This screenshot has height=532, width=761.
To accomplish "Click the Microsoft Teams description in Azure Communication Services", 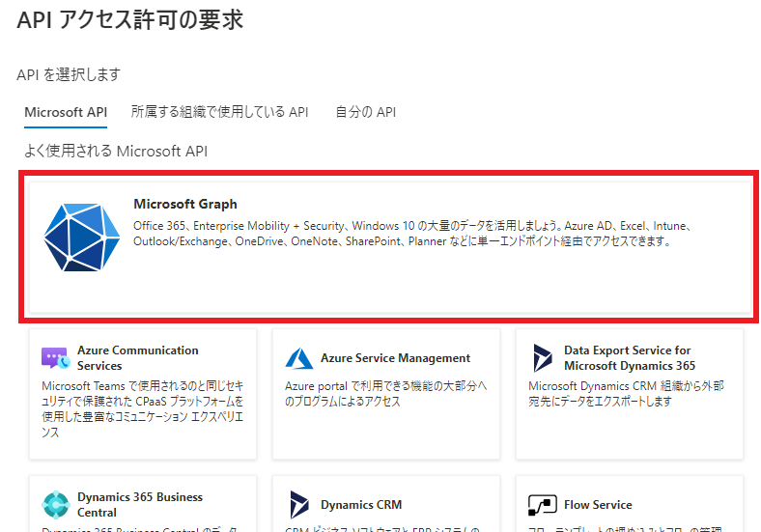I will click(x=143, y=408).
